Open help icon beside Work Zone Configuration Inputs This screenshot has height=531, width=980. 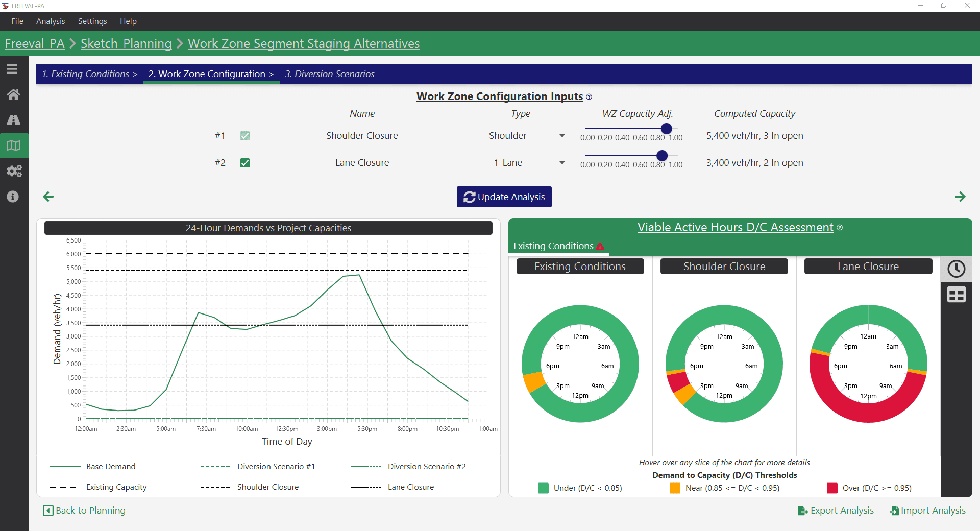pyautogui.click(x=589, y=97)
